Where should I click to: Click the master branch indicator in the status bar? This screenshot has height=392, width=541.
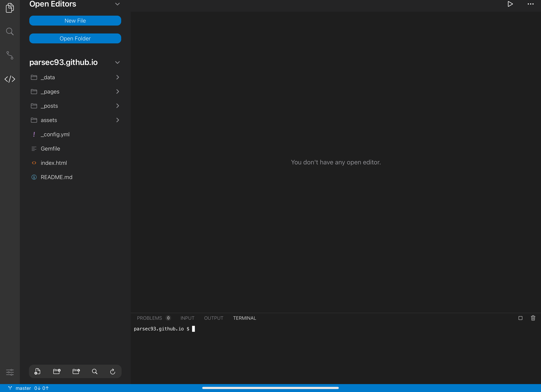pos(24,388)
